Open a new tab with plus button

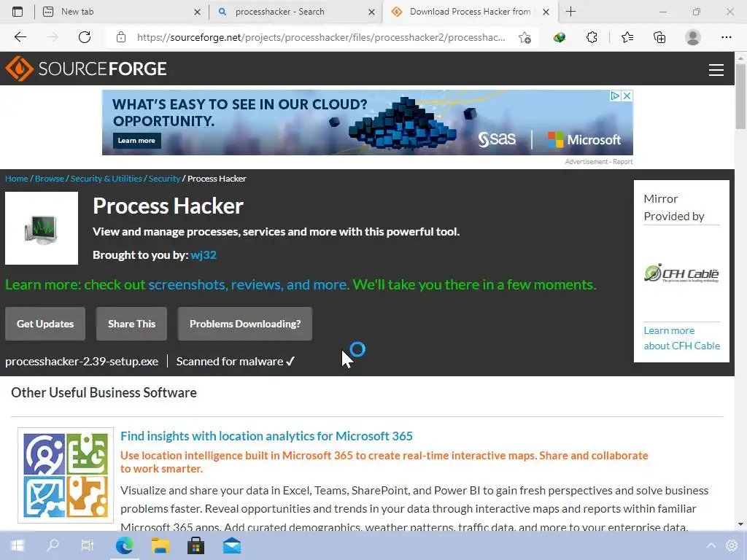click(570, 12)
